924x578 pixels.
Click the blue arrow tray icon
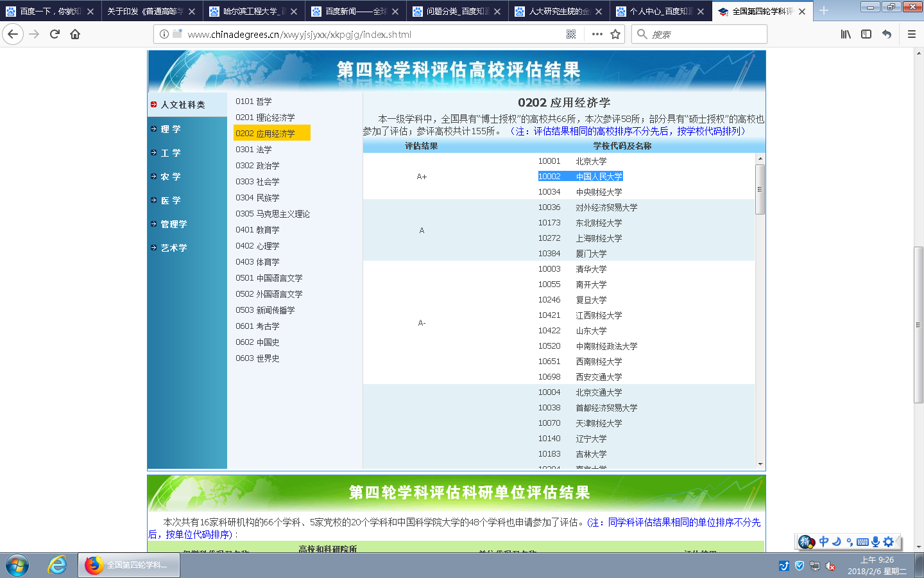coord(784,566)
